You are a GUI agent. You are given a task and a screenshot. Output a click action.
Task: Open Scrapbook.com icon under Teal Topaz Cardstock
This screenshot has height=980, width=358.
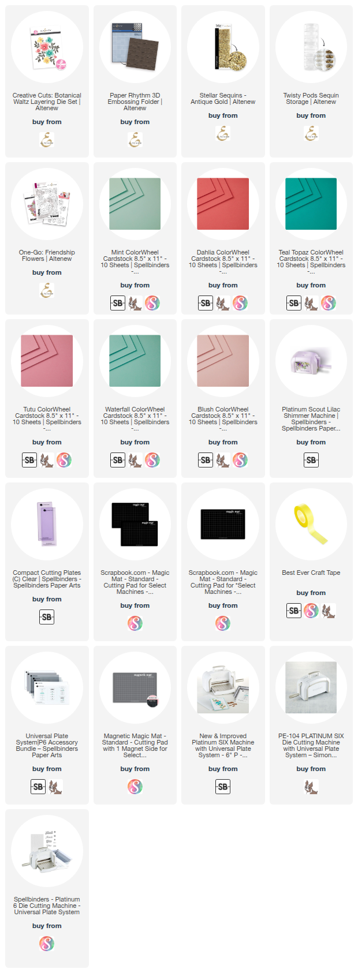329,303
